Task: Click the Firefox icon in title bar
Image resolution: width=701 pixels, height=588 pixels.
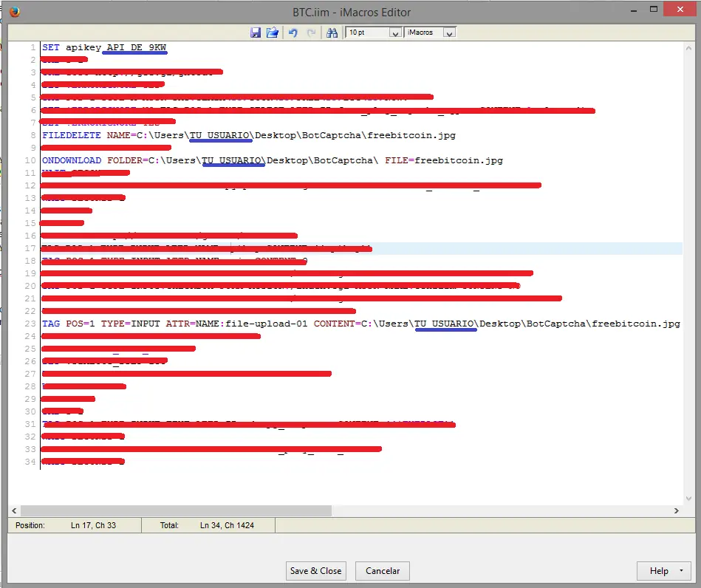Action: (x=14, y=12)
